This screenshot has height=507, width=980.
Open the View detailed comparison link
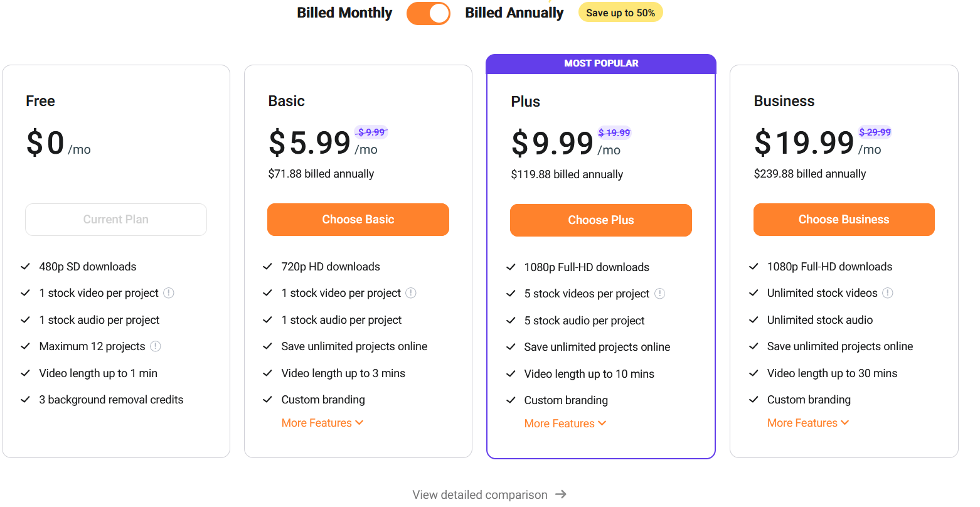(x=480, y=494)
